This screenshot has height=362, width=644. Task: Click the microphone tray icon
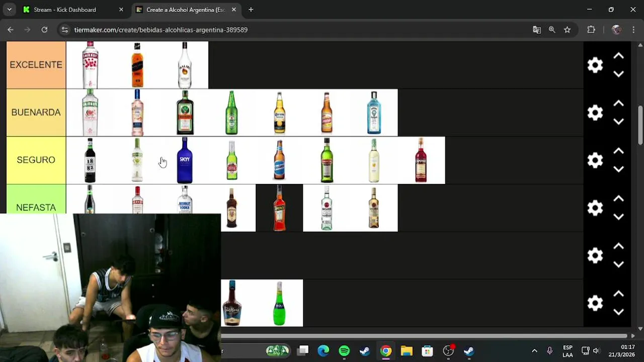point(549,350)
